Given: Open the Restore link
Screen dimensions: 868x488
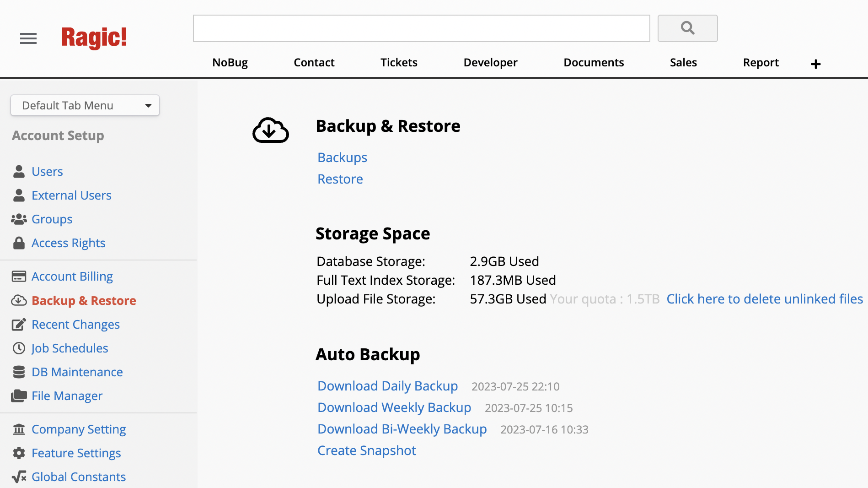Looking at the screenshot, I should pos(340,179).
